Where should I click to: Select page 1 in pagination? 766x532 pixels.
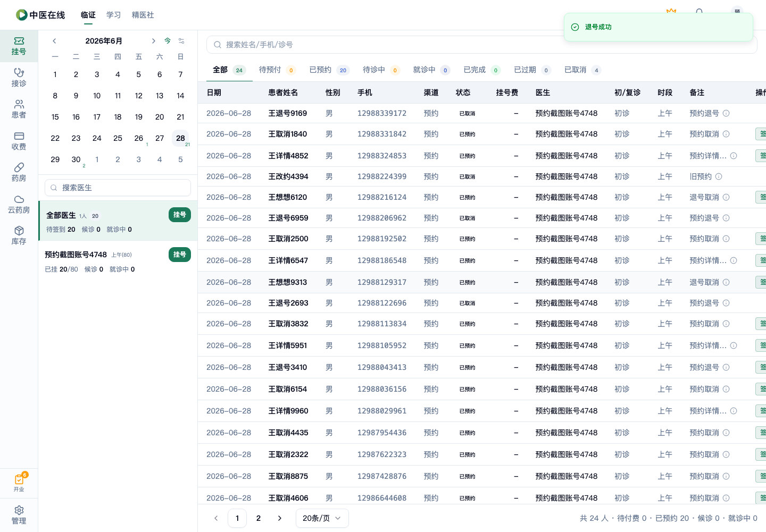pos(237,518)
